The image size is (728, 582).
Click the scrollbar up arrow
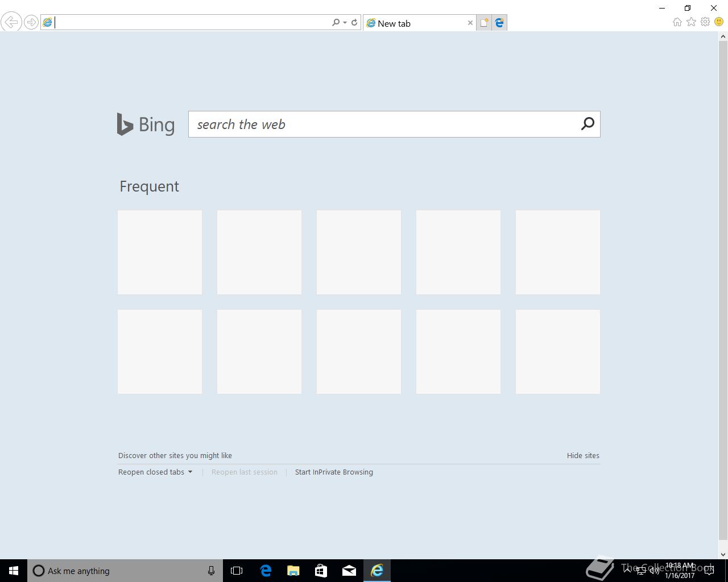click(x=723, y=36)
